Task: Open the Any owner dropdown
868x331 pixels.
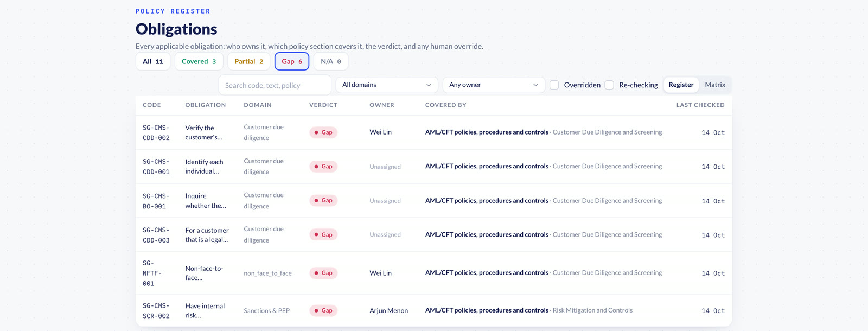Action: (x=494, y=85)
